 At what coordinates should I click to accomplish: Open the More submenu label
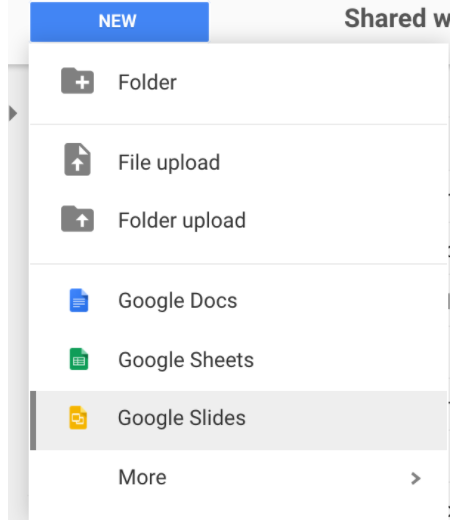142,477
